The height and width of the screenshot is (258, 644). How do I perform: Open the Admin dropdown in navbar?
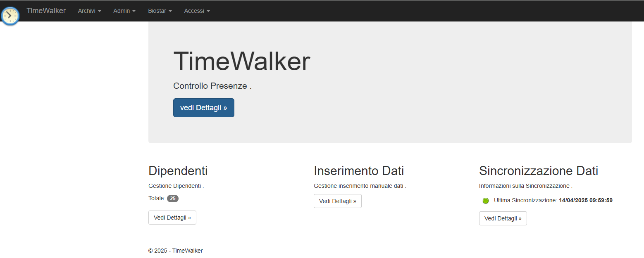coord(124,11)
